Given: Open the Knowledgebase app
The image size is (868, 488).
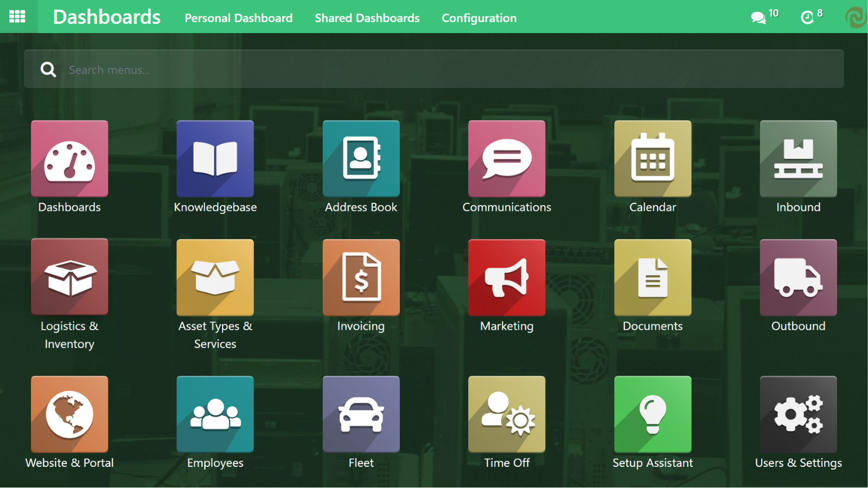Looking at the screenshot, I should coord(215,159).
